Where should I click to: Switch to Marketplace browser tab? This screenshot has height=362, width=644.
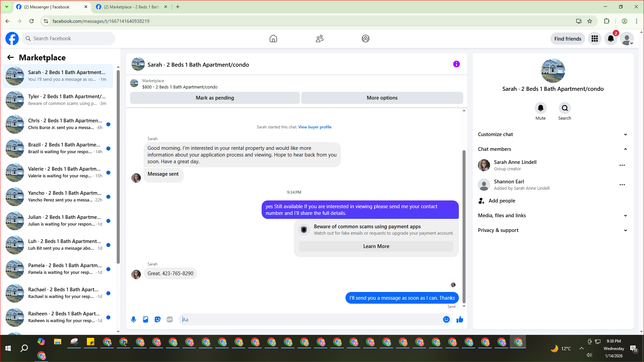click(131, 7)
